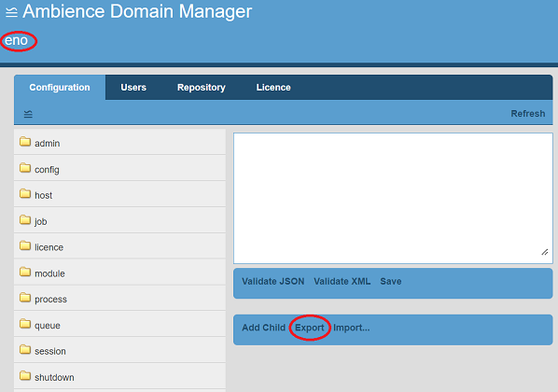Open the job folder icon
This screenshot has width=558, height=392.
25,219
